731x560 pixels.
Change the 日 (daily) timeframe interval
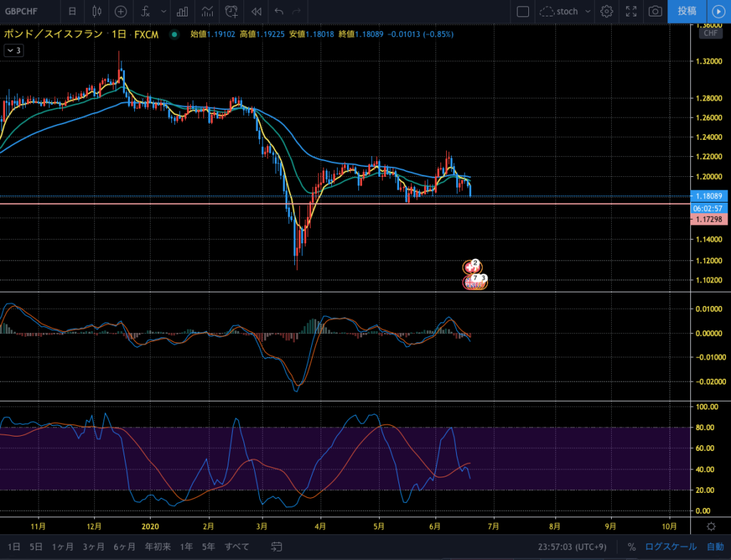point(72,11)
